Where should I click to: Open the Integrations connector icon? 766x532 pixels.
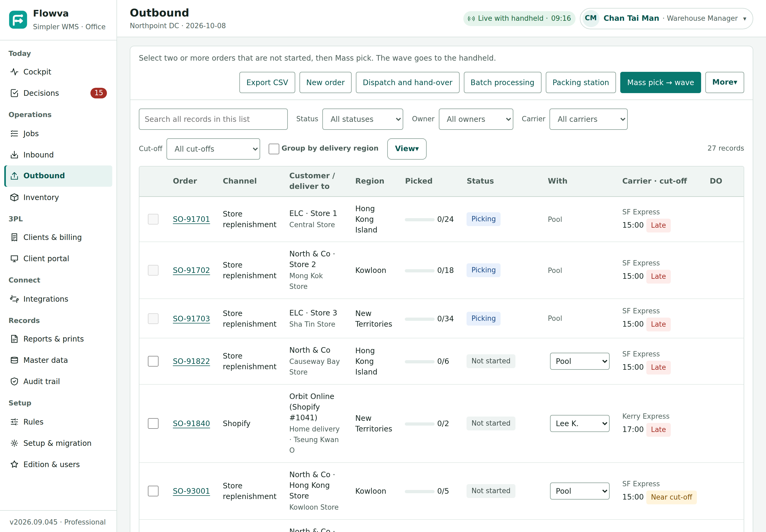pyautogui.click(x=14, y=299)
